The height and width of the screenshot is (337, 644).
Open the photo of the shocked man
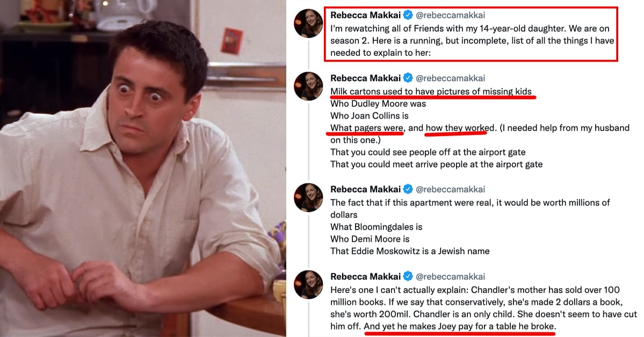142,169
